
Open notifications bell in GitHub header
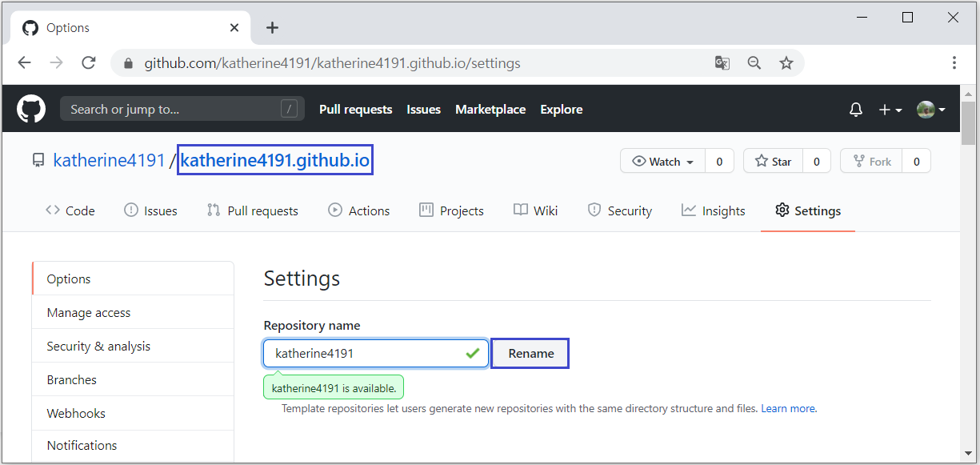coord(856,110)
